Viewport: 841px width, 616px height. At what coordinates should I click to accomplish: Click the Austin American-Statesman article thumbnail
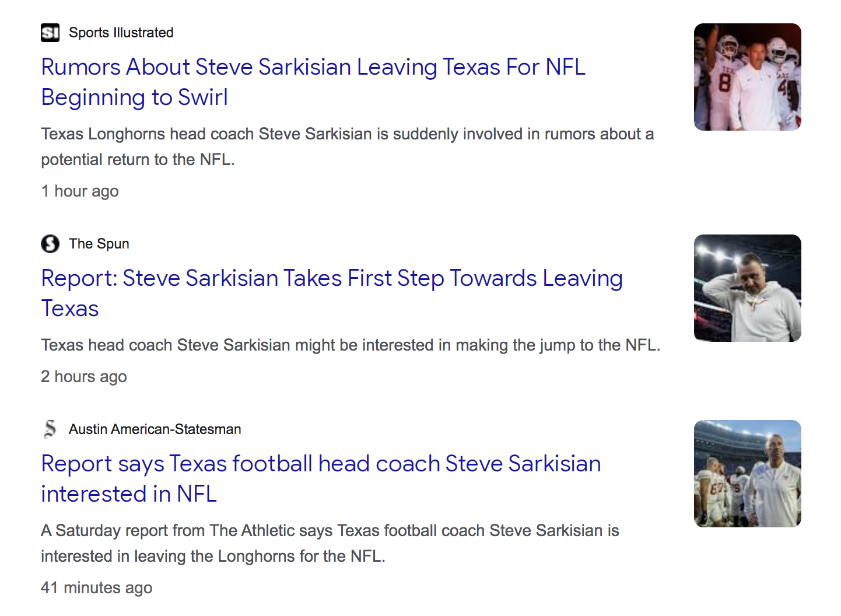click(x=747, y=474)
